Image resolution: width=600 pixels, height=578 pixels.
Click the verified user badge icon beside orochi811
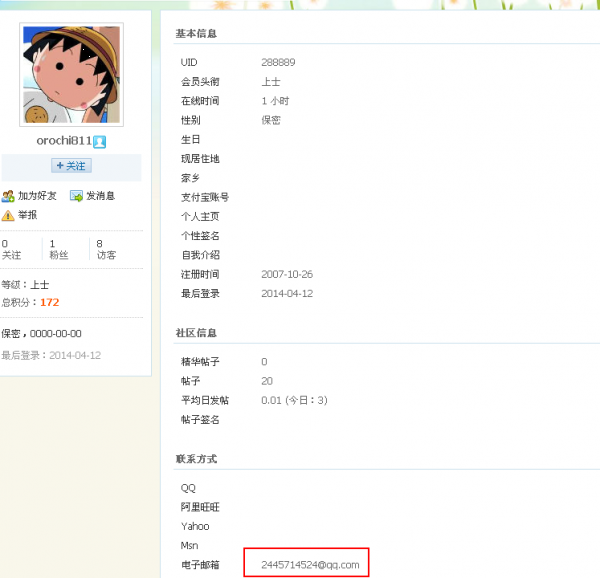[99, 142]
